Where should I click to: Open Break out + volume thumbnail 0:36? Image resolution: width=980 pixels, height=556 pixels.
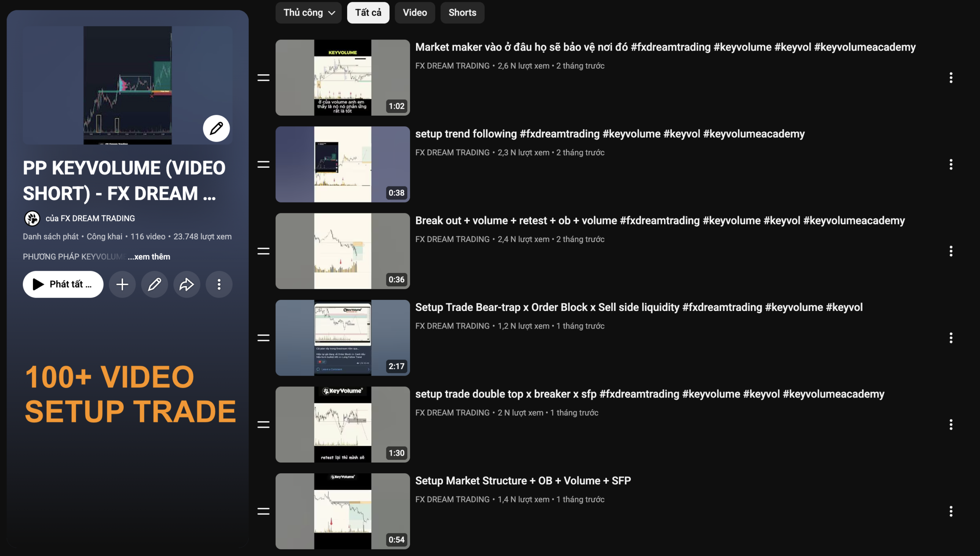tap(343, 251)
